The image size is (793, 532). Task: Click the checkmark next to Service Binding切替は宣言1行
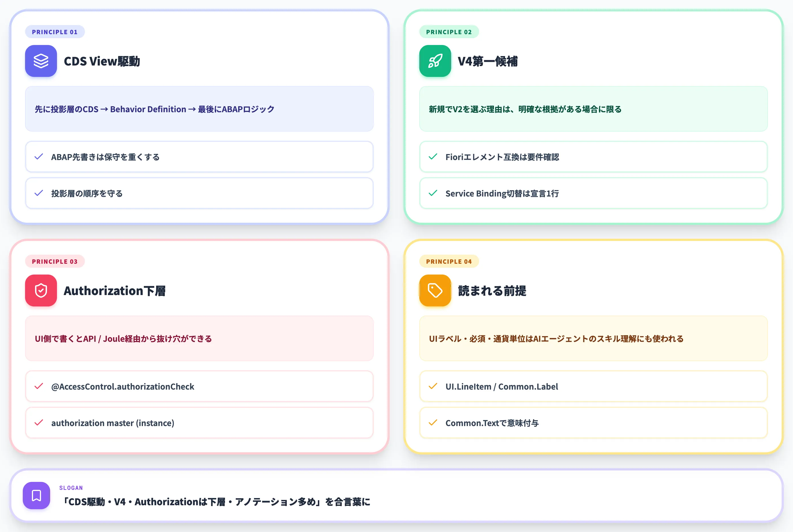[433, 193]
